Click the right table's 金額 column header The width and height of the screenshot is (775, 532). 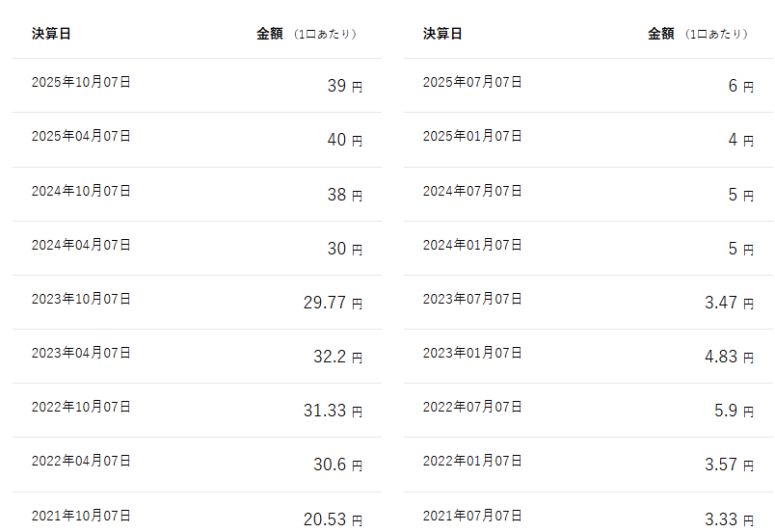661,34
